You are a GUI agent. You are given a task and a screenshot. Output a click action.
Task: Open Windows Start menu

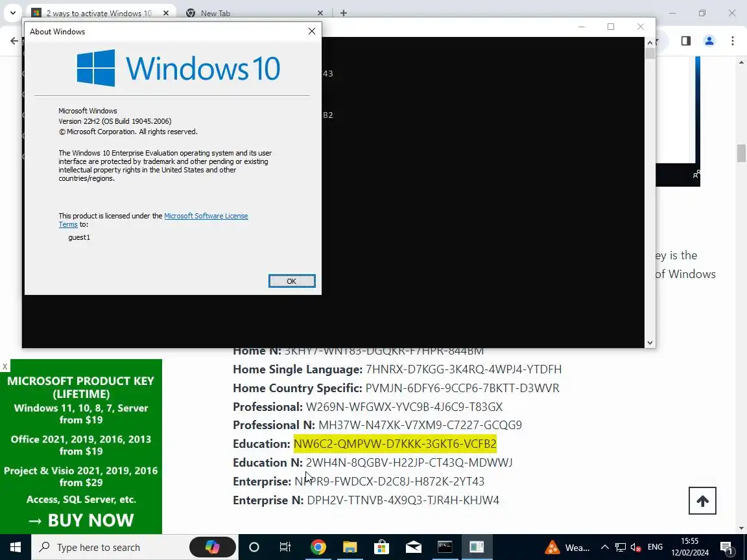(16, 547)
